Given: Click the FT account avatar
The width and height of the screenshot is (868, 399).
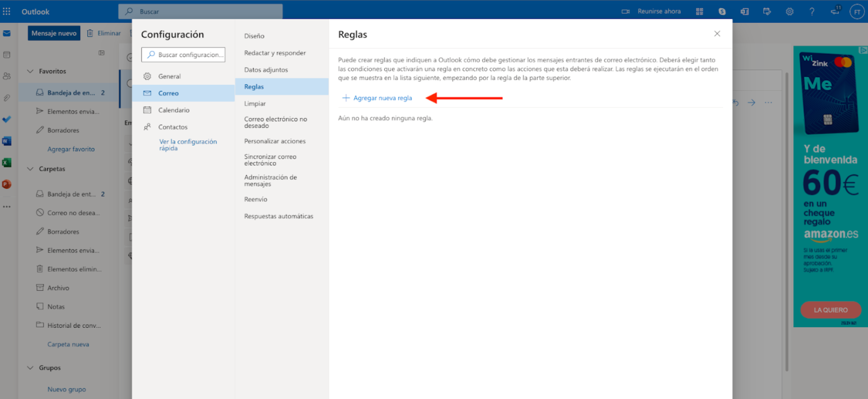Looking at the screenshot, I should coord(857,12).
